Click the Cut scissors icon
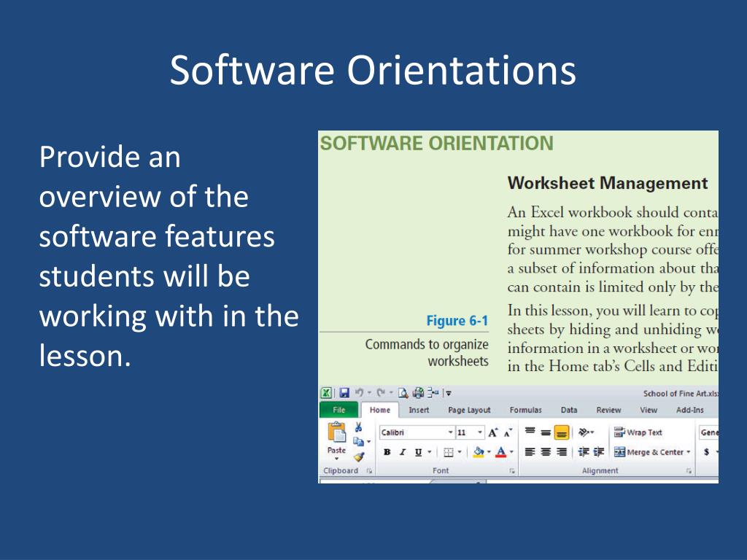 358,427
